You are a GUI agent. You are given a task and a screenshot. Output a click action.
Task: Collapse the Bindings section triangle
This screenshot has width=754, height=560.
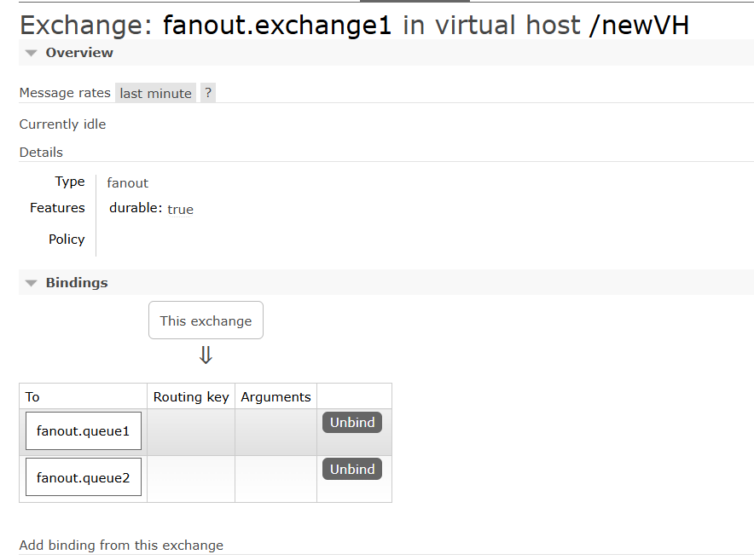(x=32, y=283)
